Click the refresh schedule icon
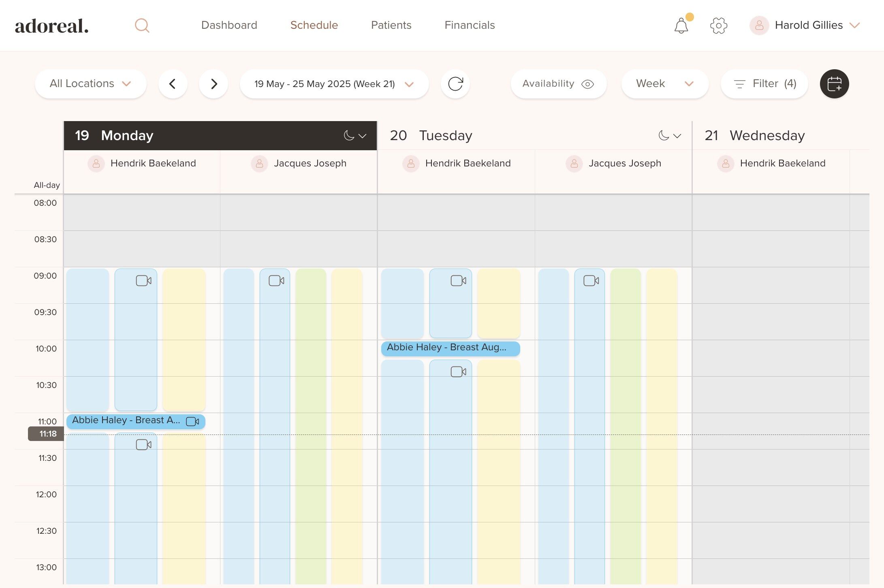884x588 pixels. point(455,84)
